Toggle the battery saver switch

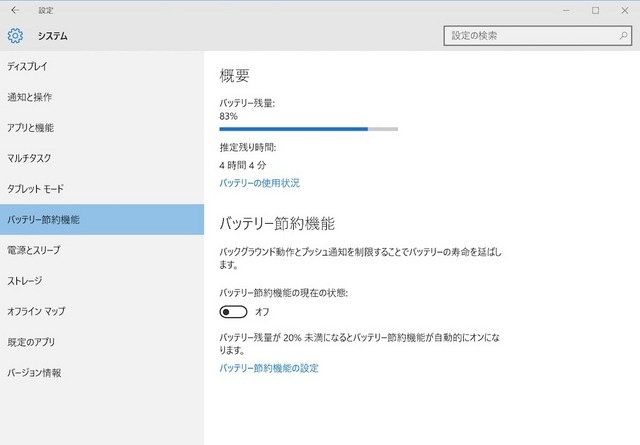point(233,312)
